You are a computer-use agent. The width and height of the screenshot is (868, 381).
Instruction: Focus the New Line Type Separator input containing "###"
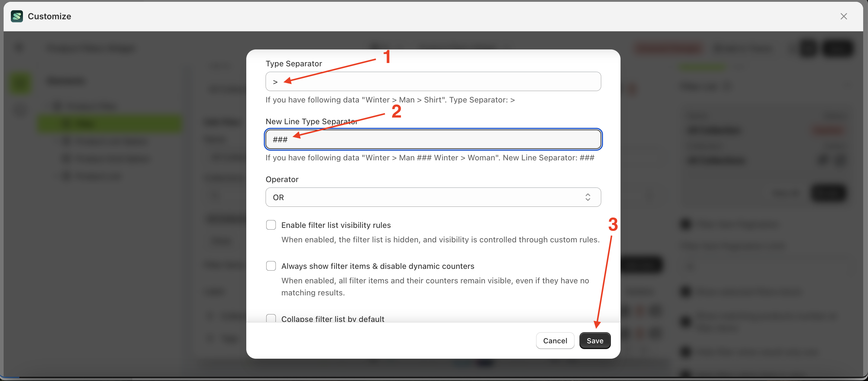[x=433, y=139]
